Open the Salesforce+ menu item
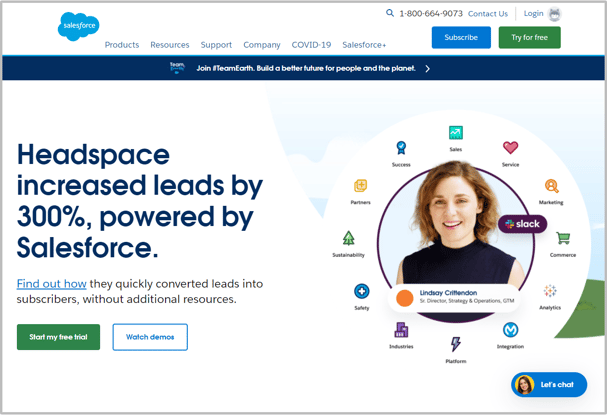 tap(364, 45)
